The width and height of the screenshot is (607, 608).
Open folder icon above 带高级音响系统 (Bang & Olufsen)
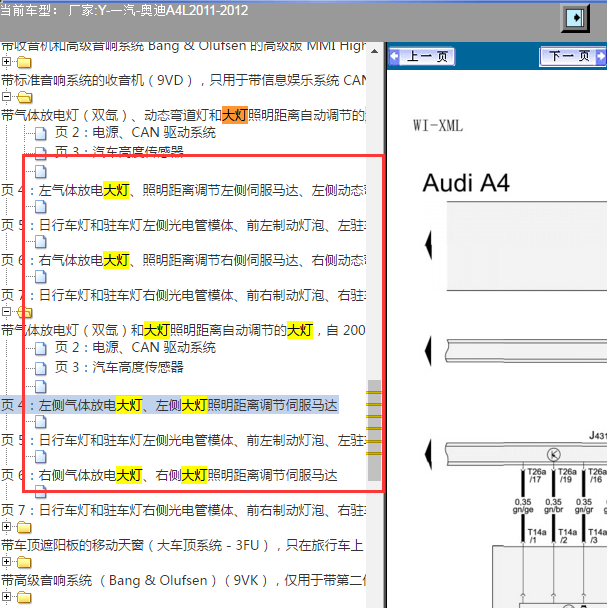24,562
